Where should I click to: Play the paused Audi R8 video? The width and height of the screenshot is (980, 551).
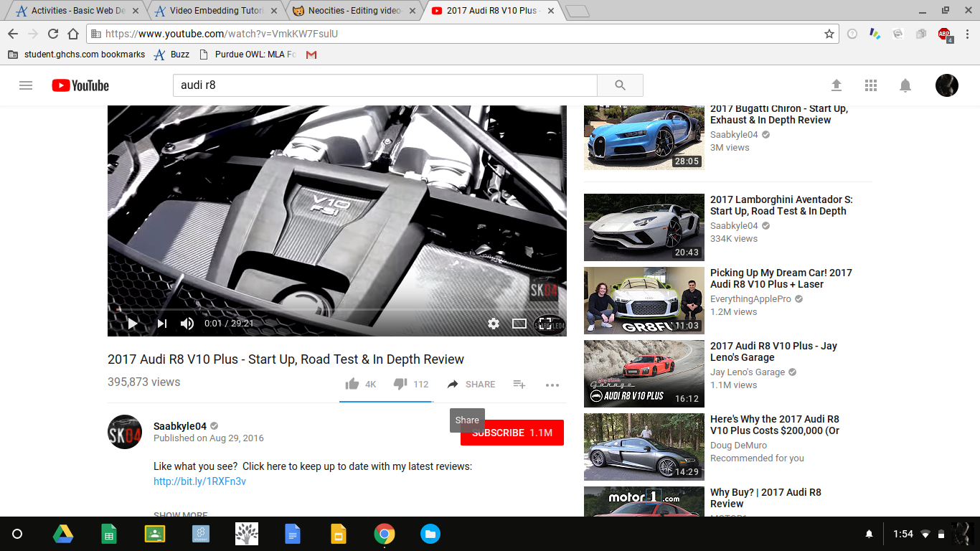click(x=132, y=324)
